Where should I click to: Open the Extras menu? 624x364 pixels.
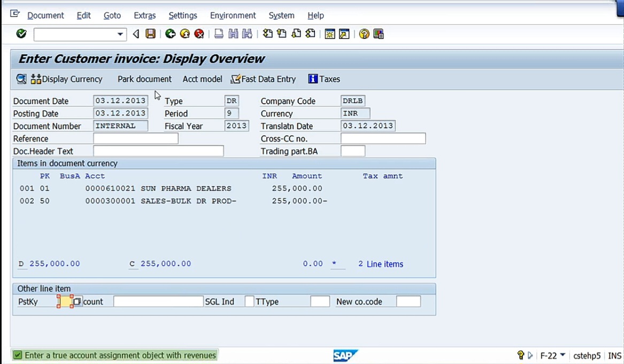(145, 16)
